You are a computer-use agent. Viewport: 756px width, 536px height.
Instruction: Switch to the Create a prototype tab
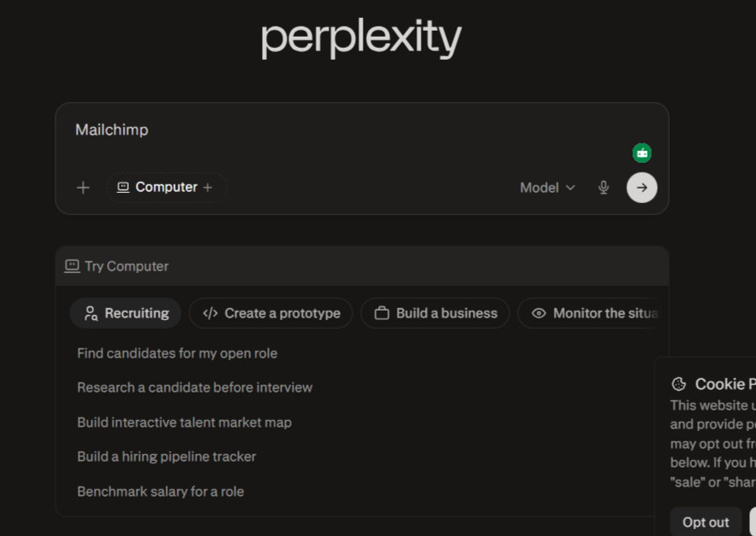270,313
